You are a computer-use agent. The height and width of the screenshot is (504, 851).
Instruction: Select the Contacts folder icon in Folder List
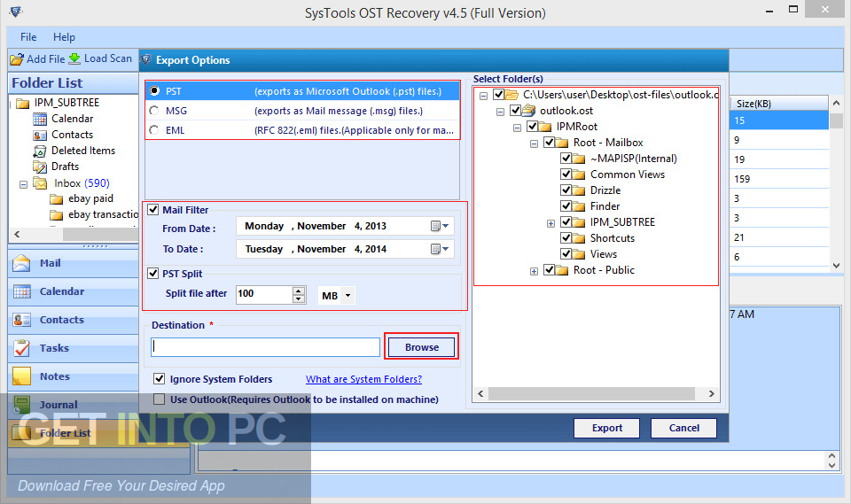coord(40,135)
